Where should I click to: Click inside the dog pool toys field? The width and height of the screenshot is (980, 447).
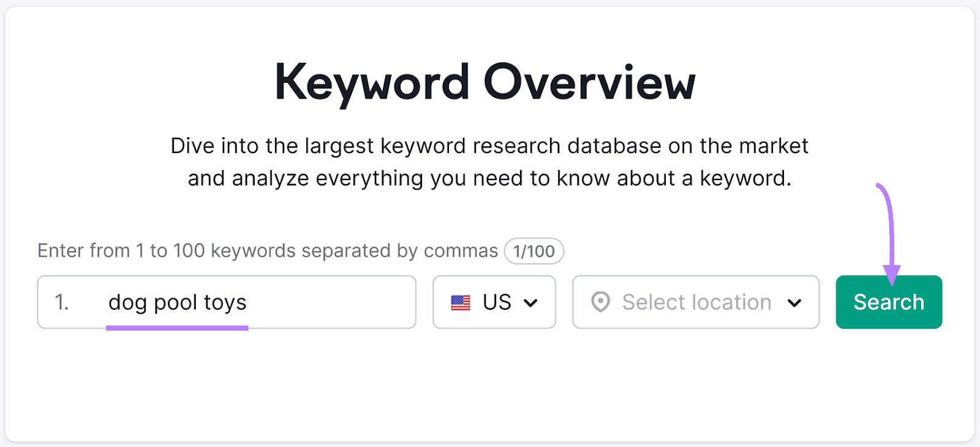click(245, 302)
